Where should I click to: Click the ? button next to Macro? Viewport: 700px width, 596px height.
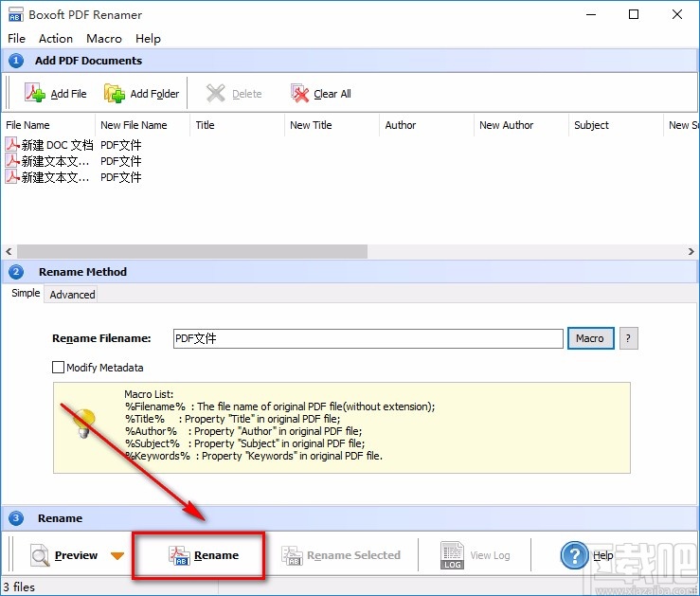(x=628, y=338)
